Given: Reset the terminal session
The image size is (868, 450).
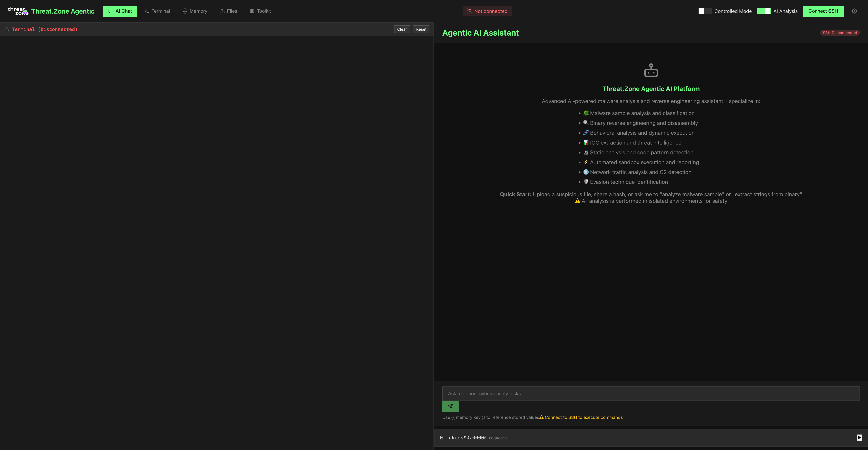Looking at the screenshot, I should [421, 29].
